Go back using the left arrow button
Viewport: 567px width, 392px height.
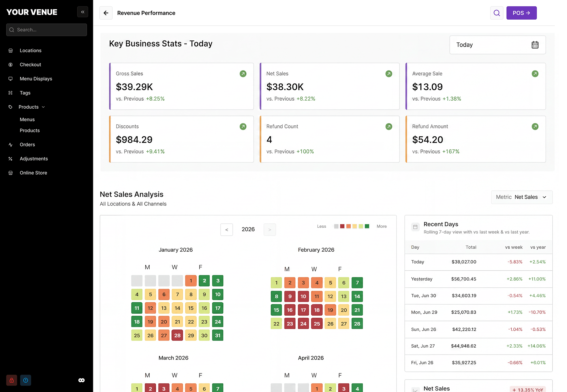pos(106,13)
